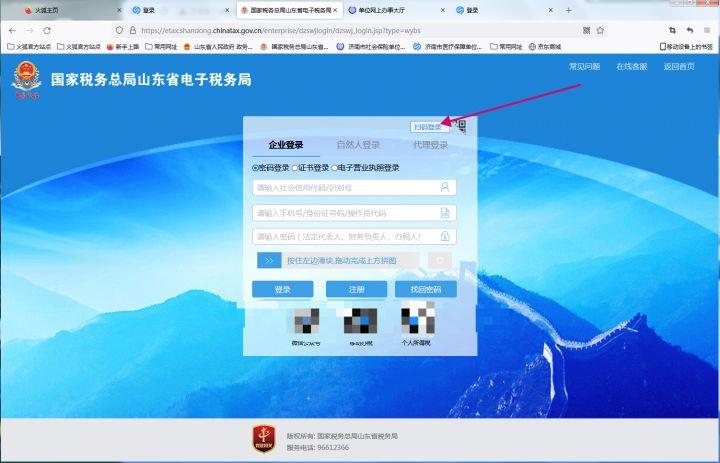Click the undo arrow icon in the browser toolbar
This screenshot has height=463, width=720.
[690, 30]
